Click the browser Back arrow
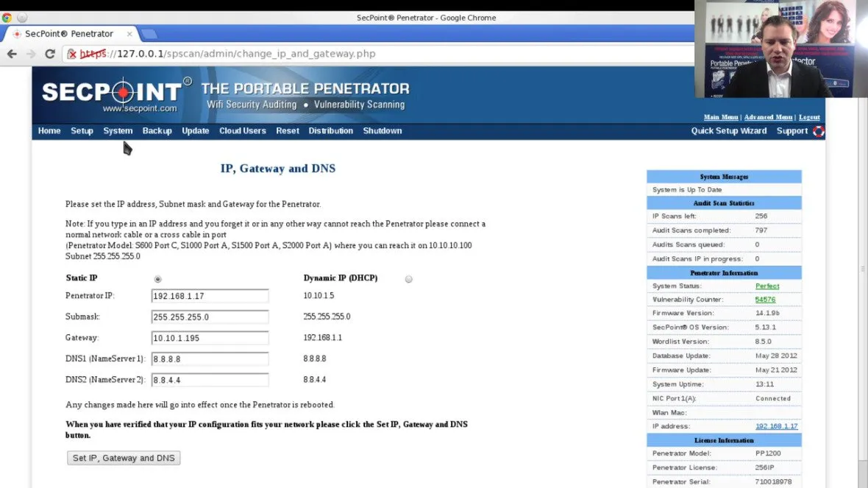Image resolution: width=868 pixels, height=488 pixels. pos(12,54)
